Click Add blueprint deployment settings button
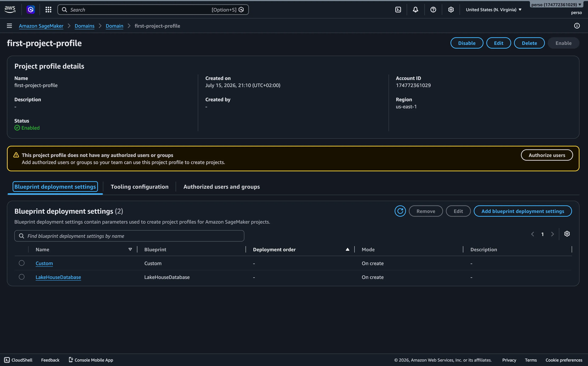Image resolution: width=588 pixels, height=366 pixels. point(523,211)
